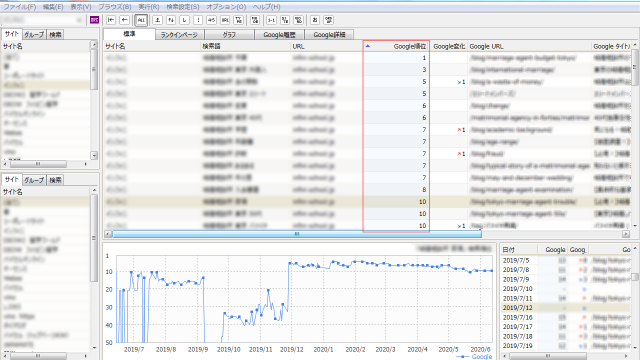Image resolution: width=640 pixels, height=360 pixels.
Task: Open the 検索設定(S) menu
Action: (x=183, y=7)
